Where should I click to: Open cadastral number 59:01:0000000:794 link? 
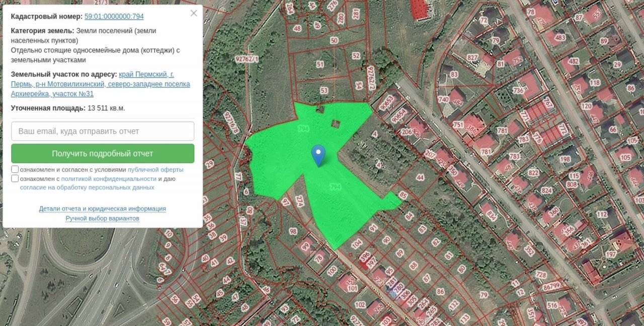click(x=114, y=16)
